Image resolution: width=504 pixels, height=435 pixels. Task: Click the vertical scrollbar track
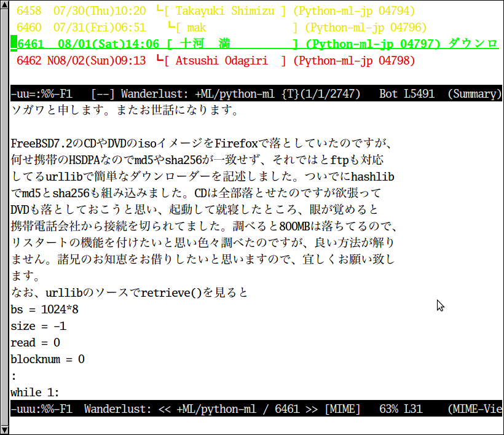[x=4, y=217]
